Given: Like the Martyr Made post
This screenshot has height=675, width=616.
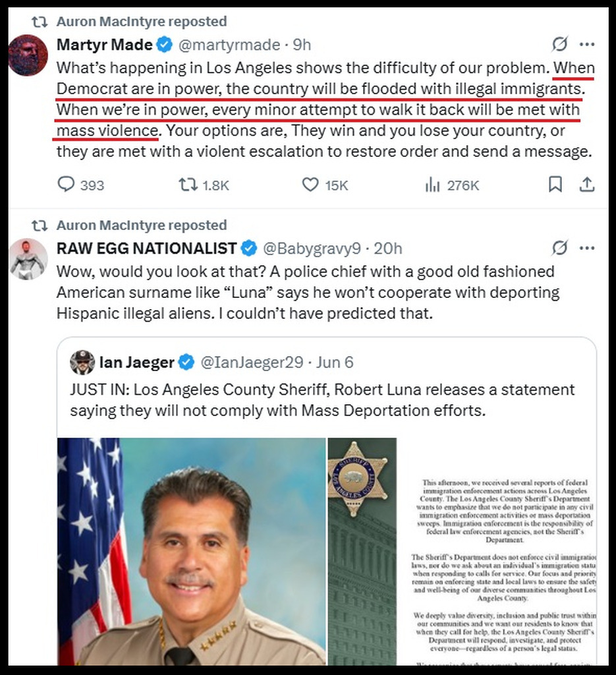Looking at the screenshot, I should 310,185.
